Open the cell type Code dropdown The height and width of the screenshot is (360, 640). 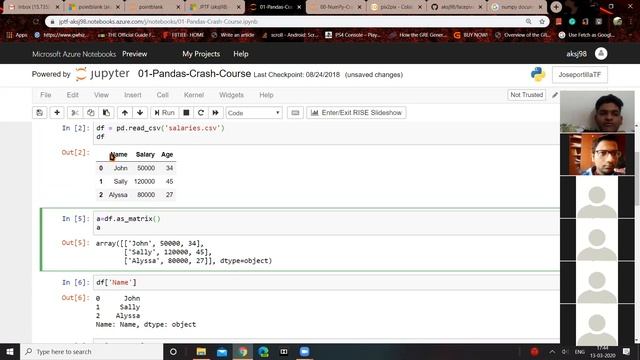click(x=254, y=113)
